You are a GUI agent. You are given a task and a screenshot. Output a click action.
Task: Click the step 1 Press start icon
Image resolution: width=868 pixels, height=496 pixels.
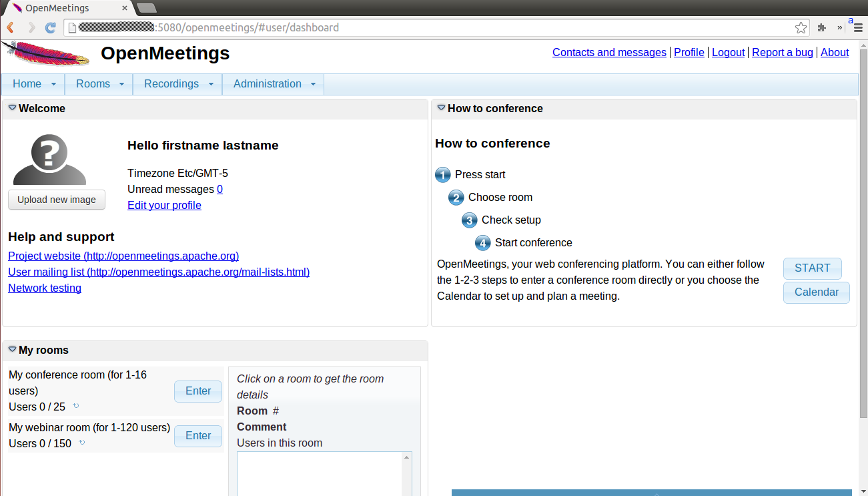[x=443, y=175]
